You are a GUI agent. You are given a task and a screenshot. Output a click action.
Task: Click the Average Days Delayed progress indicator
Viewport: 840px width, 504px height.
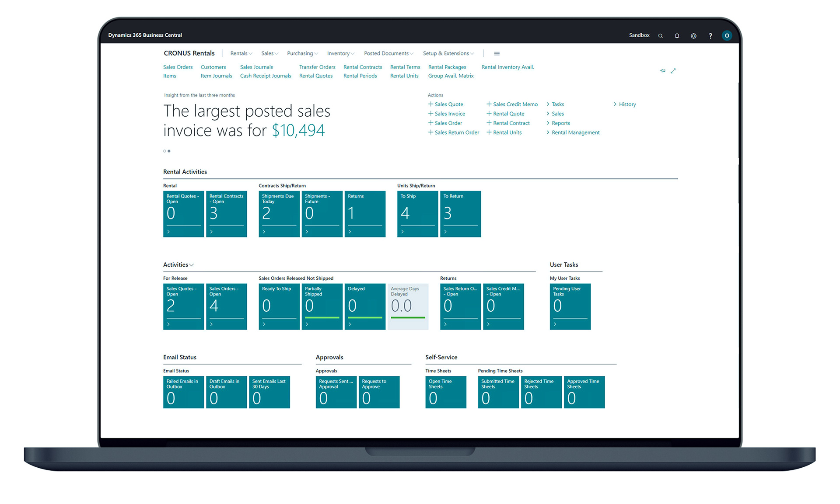407,318
